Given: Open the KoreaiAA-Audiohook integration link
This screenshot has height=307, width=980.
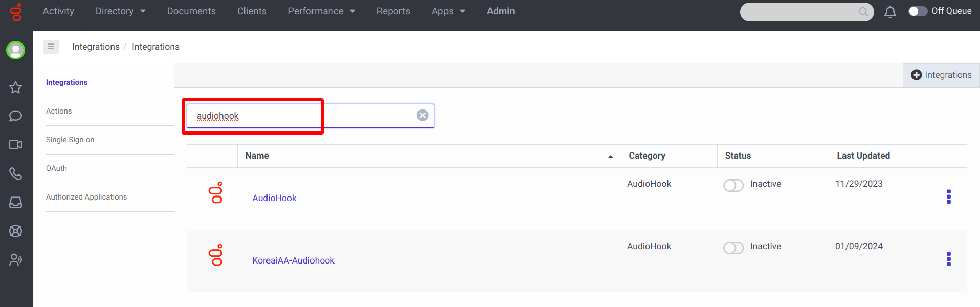Looking at the screenshot, I should [293, 260].
